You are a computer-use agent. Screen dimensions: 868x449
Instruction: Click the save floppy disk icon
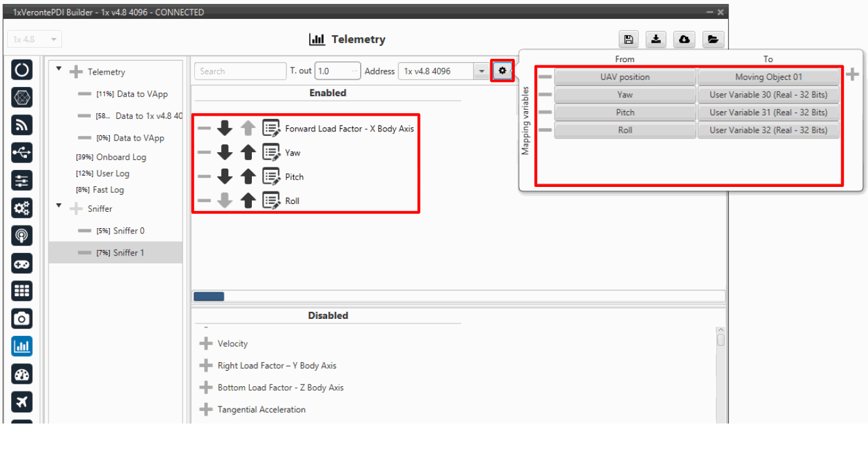pos(628,39)
